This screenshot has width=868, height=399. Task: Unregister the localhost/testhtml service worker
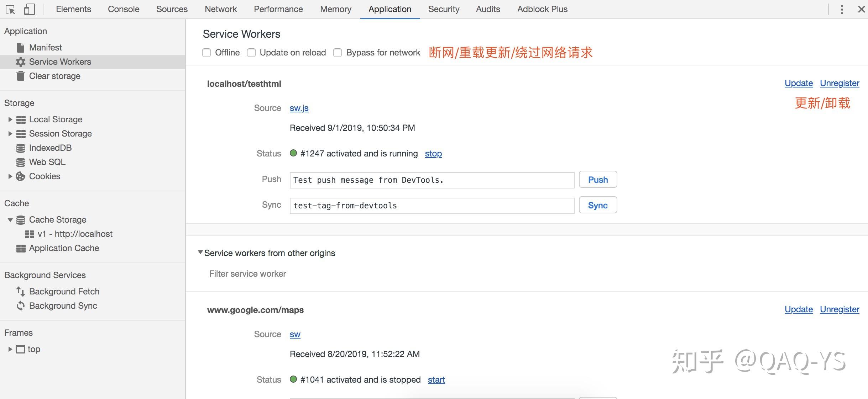pos(839,83)
